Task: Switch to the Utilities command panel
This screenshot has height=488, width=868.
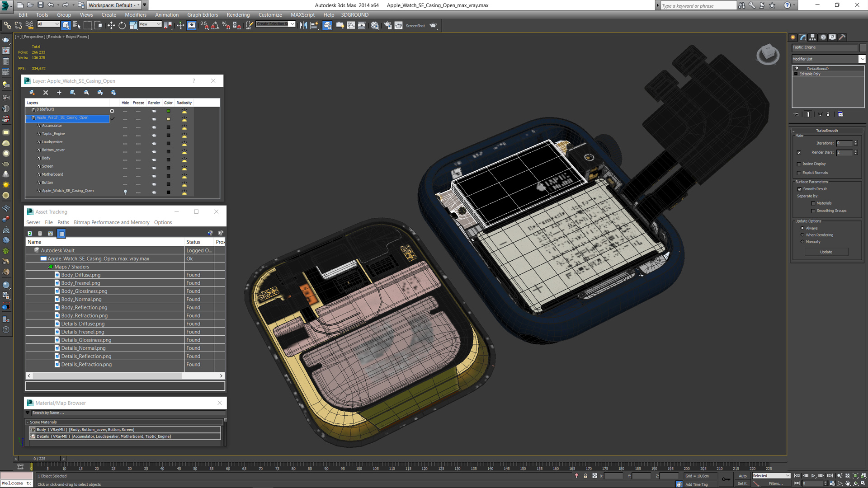Action: pyautogui.click(x=842, y=38)
